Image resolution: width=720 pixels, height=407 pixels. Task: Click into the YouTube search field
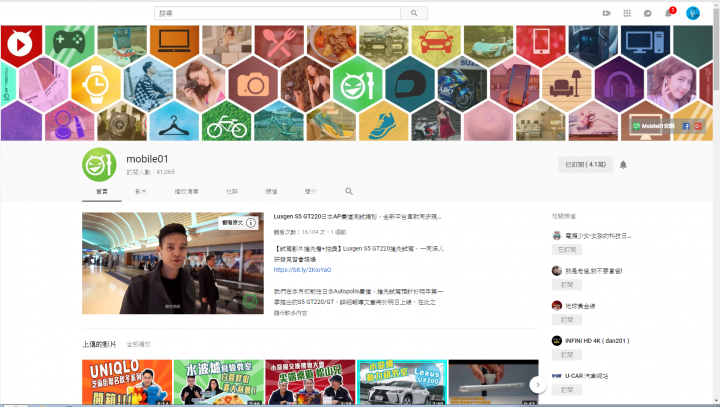click(277, 13)
